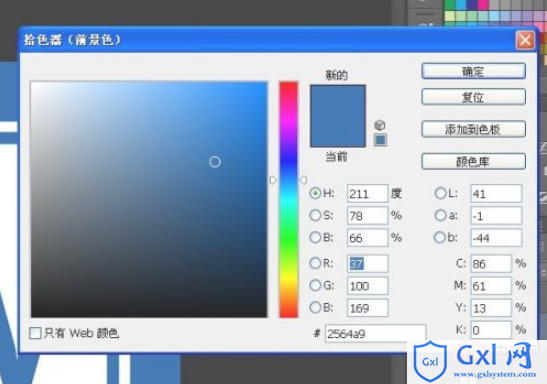Click the 新的 color preview swatch
547x384 pixels.
(338, 100)
